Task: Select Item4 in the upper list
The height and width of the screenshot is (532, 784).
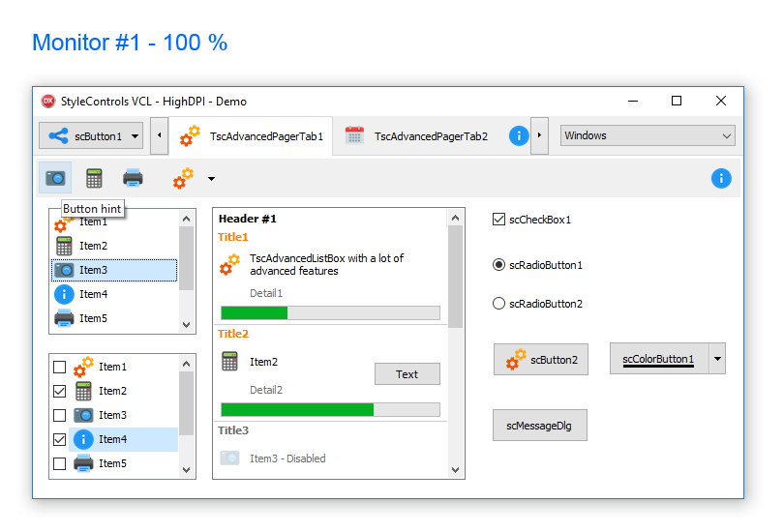Action: [x=114, y=294]
